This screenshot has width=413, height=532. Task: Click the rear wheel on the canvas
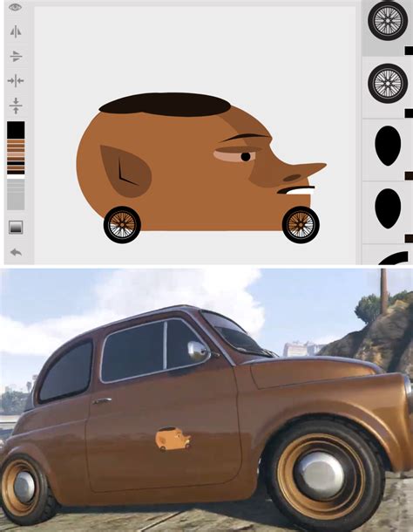122,225
